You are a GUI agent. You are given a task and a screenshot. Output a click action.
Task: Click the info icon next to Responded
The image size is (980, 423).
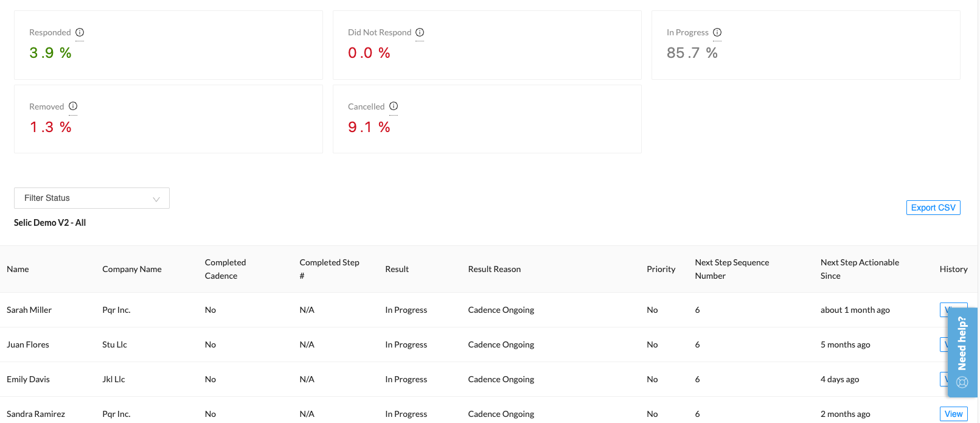coord(80,32)
